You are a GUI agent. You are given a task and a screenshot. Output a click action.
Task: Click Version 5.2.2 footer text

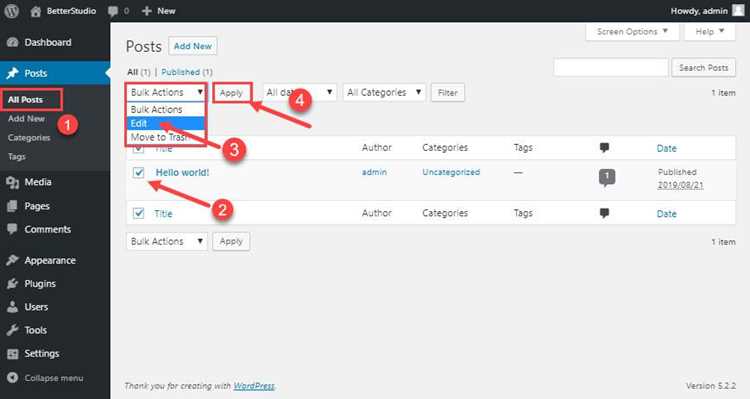click(710, 386)
